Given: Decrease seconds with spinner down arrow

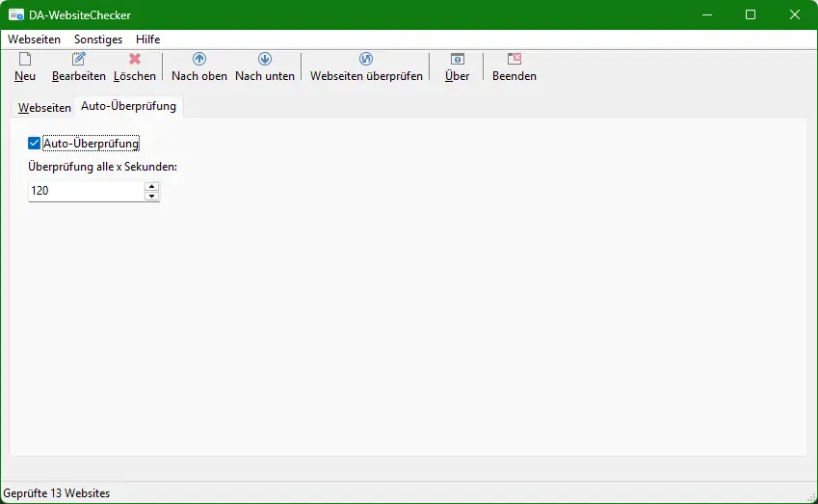Looking at the screenshot, I should [x=151, y=197].
